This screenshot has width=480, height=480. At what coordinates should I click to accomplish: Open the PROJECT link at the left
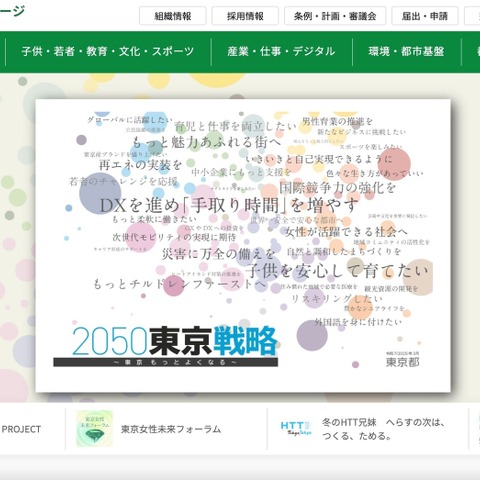[21, 429]
